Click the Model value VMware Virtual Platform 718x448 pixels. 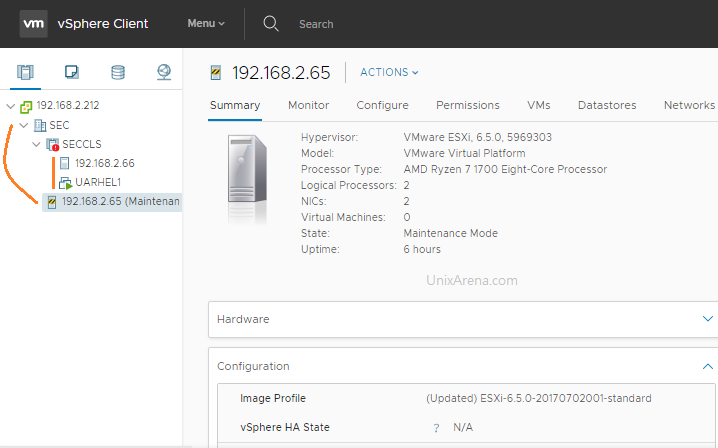464,153
